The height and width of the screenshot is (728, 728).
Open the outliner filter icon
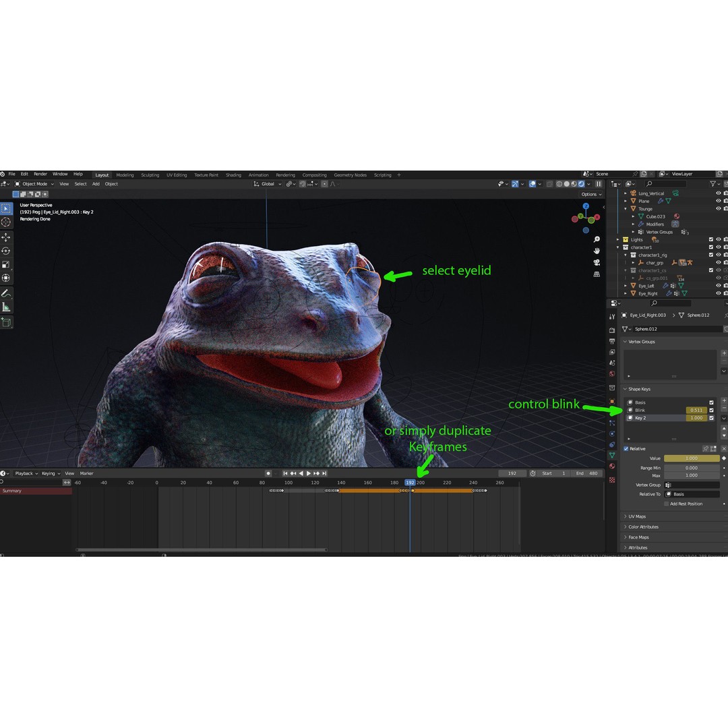click(x=712, y=184)
